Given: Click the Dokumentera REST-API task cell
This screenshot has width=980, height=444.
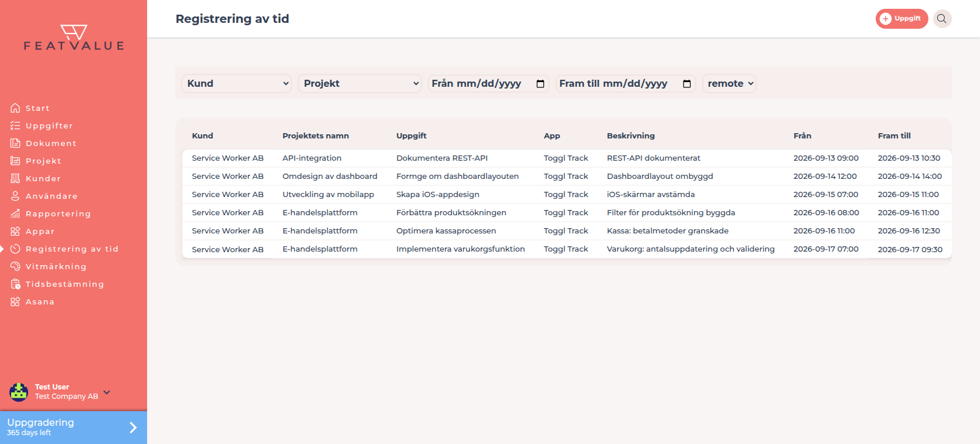Looking at the screenshot, I should [442, 158].
